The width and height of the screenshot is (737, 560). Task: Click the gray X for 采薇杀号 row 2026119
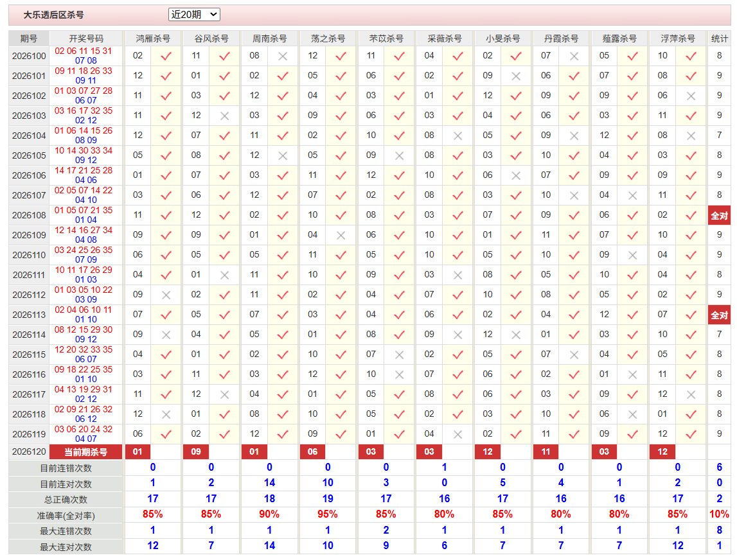click(457, 435)
